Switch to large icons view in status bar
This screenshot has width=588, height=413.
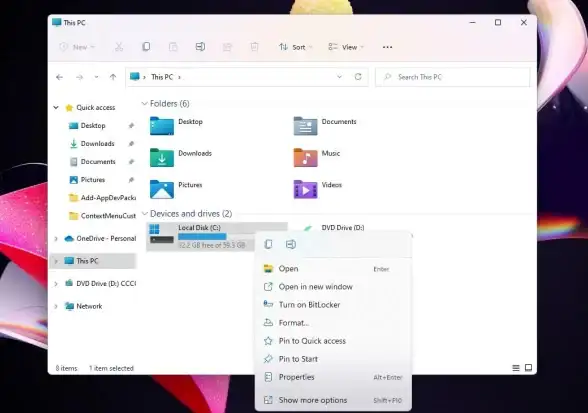pyautogui.click(x=528, y=368)
